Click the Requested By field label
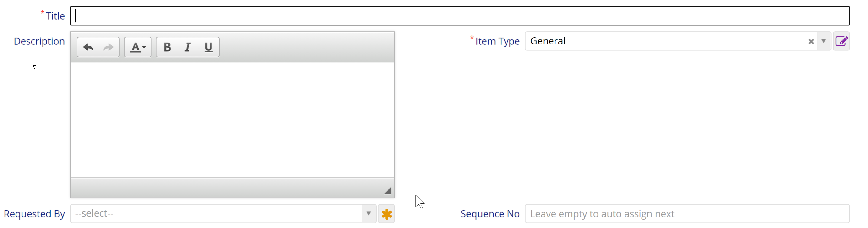This screenshot has height=228, width=868. point(34,214)
